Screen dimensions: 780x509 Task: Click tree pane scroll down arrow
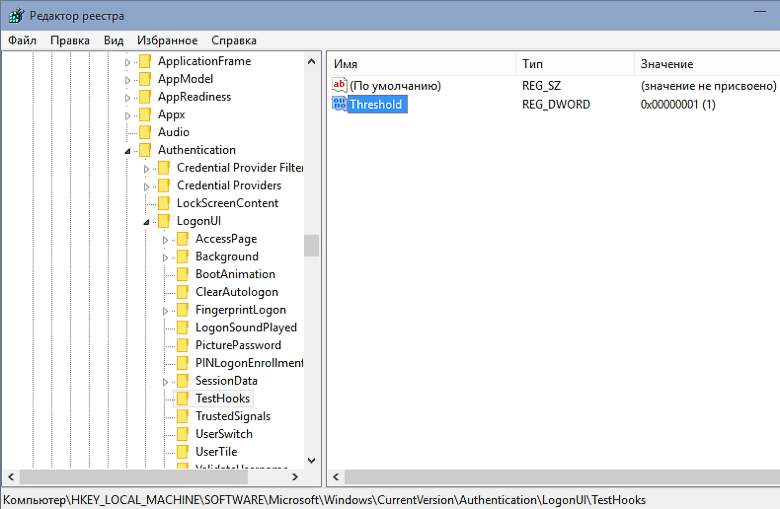(311, 460)
